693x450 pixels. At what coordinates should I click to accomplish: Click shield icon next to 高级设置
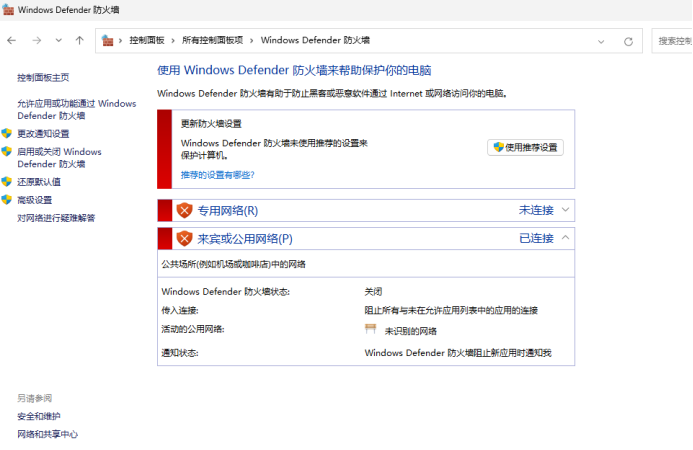pyautogui.click(x=7, y=200)
